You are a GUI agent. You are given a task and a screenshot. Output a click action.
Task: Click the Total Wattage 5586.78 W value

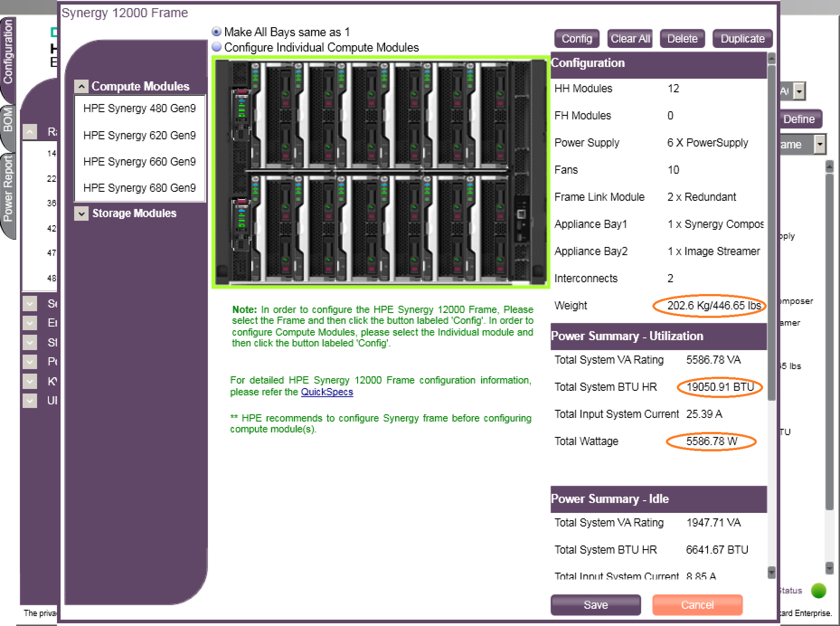712,441
